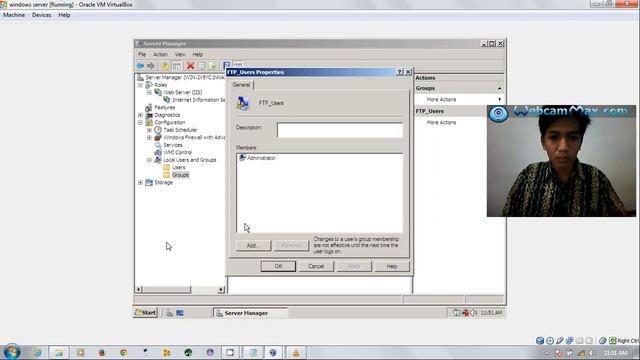
Task: Open the Help menu in Server Manager
Action: (x=198, y=54)
